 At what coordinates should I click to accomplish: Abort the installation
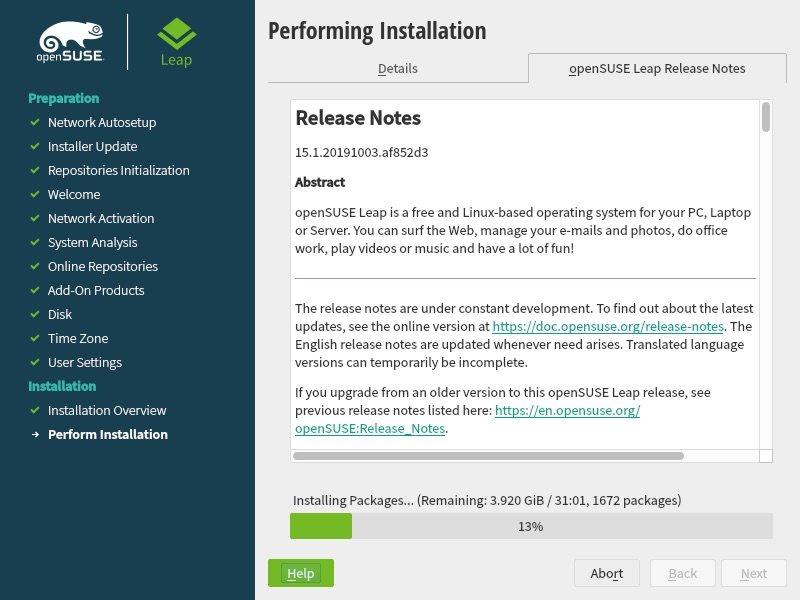pyautogui.click(x=607, y=573)
